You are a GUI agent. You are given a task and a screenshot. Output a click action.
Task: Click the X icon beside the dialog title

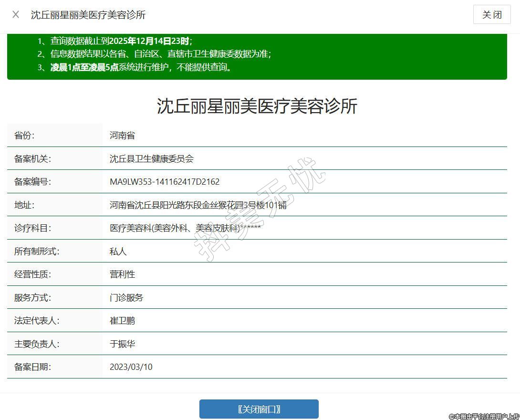click(16, 14)
